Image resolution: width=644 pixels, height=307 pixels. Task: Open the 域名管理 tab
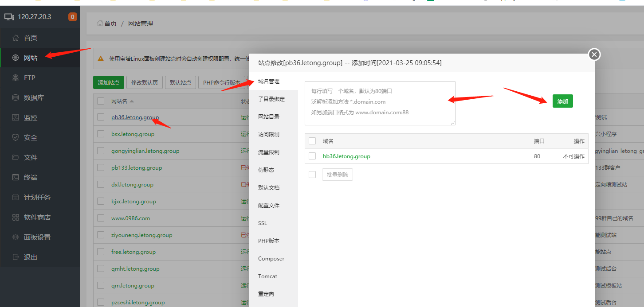point(274,82)
